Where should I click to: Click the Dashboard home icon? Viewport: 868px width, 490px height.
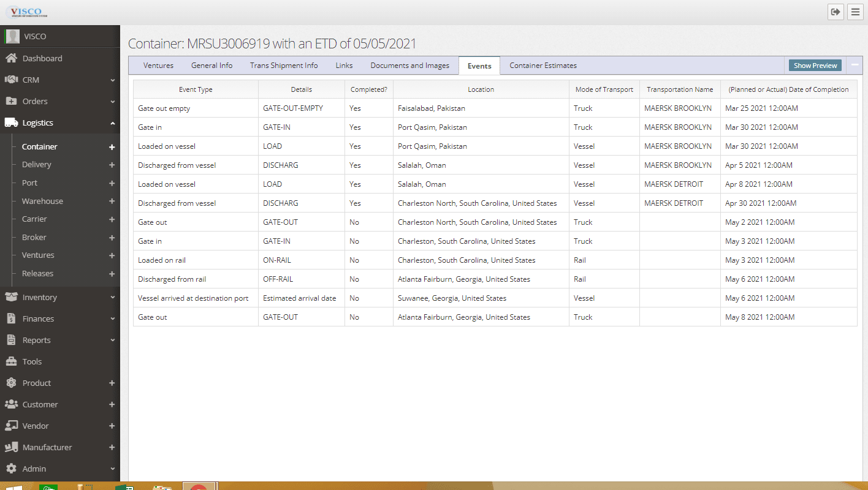click(11, 58)
